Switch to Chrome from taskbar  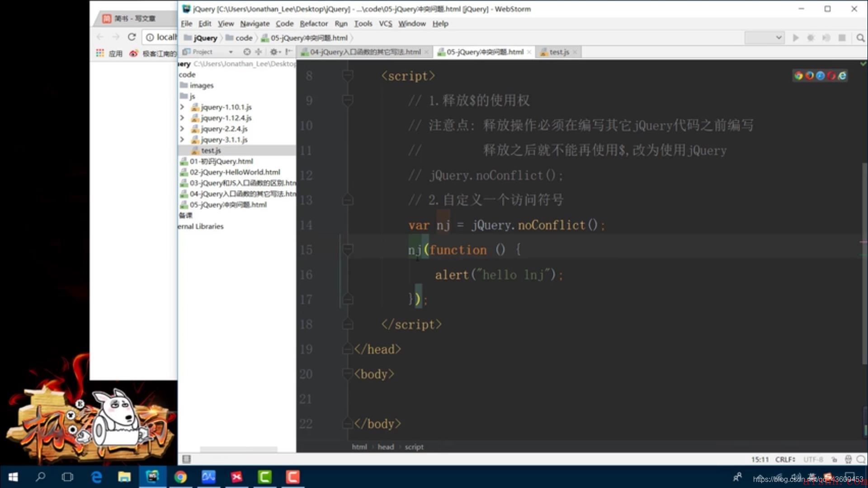(180, 477)
